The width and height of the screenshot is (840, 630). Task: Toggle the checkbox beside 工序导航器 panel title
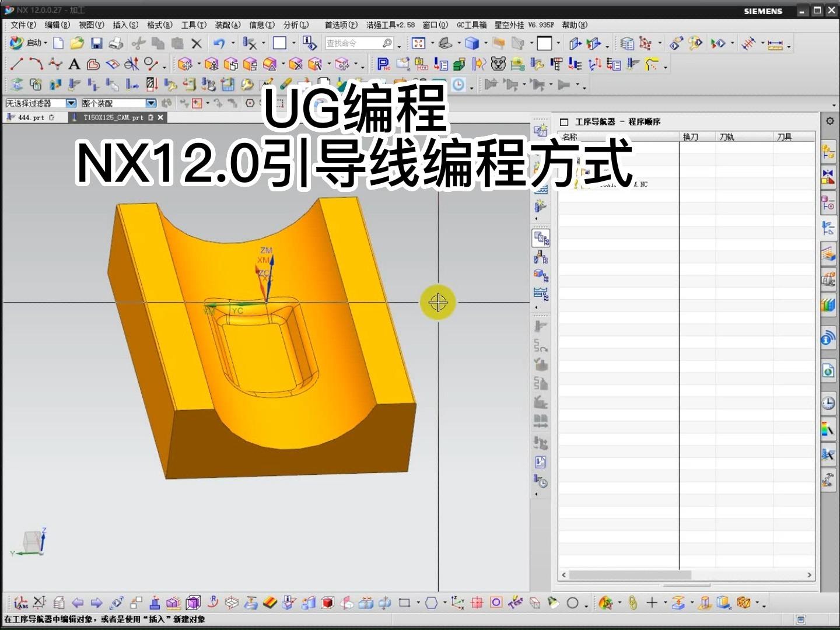[x=563, y=122]
